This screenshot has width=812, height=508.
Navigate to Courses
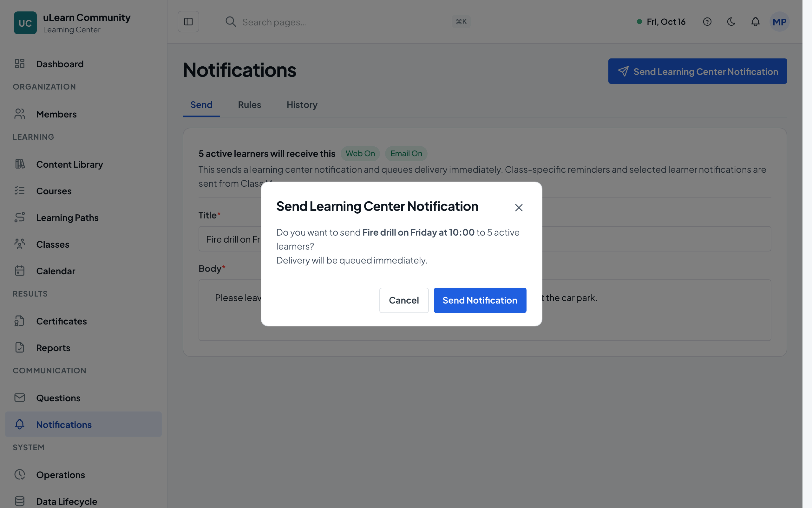(83, 191)
